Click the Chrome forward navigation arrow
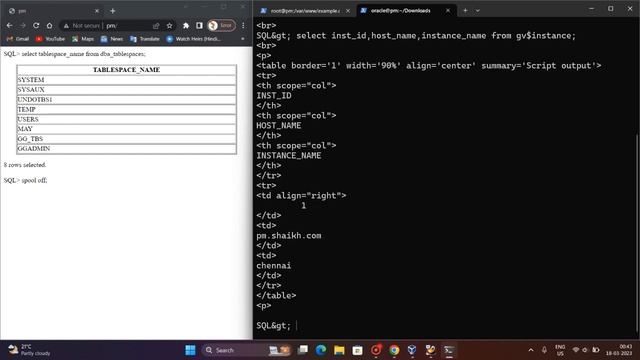This screenshot has height=360, width=640. [x=23, y=25]
